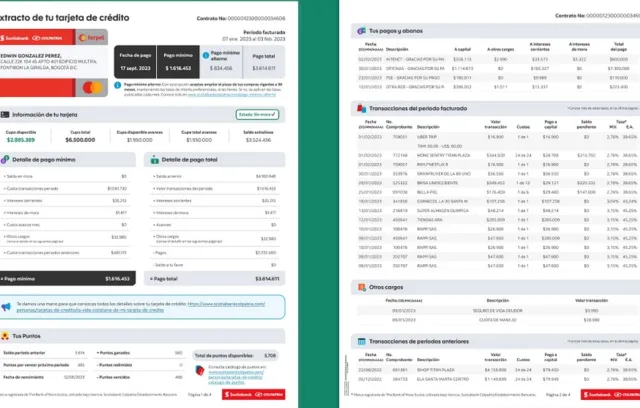
Task: Click the Estado: Sin mora status badge
Action: click(x=257, y=115)
